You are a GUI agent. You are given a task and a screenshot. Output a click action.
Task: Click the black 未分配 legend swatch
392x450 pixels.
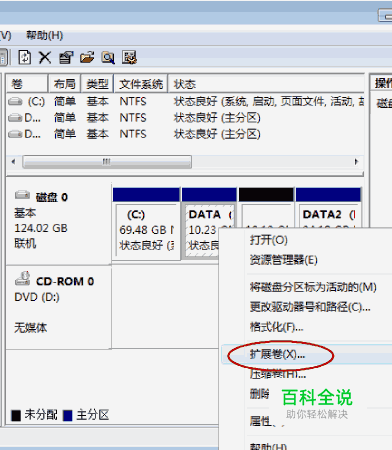[x=16, y=416]
